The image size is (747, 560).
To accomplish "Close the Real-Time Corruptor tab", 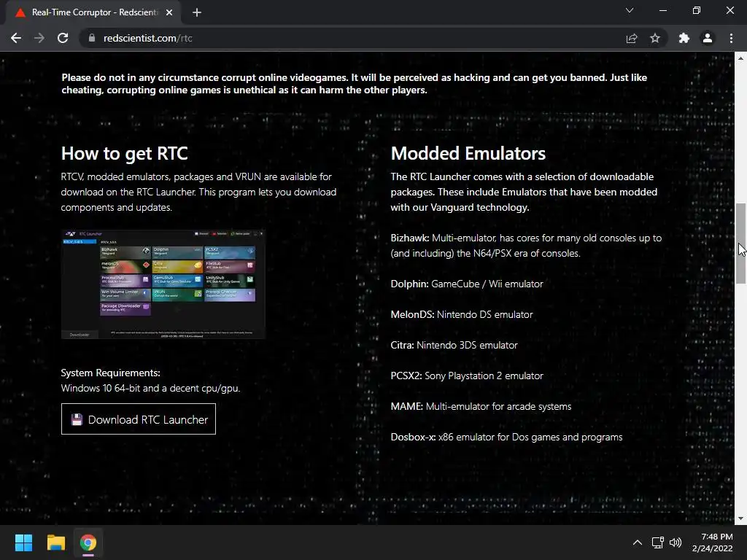I will click(x=169, y=12).
